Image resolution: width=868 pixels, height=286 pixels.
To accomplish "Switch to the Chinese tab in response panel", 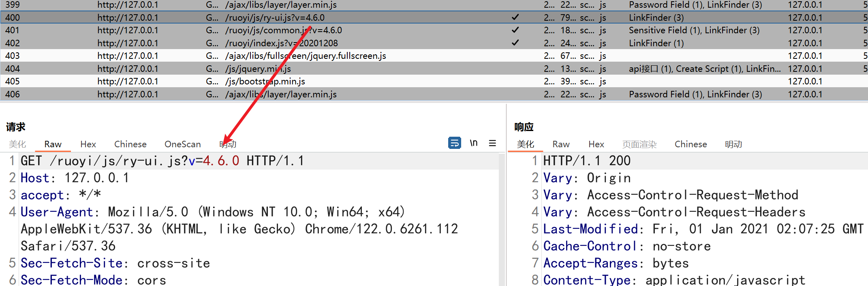I will (691, 144).
